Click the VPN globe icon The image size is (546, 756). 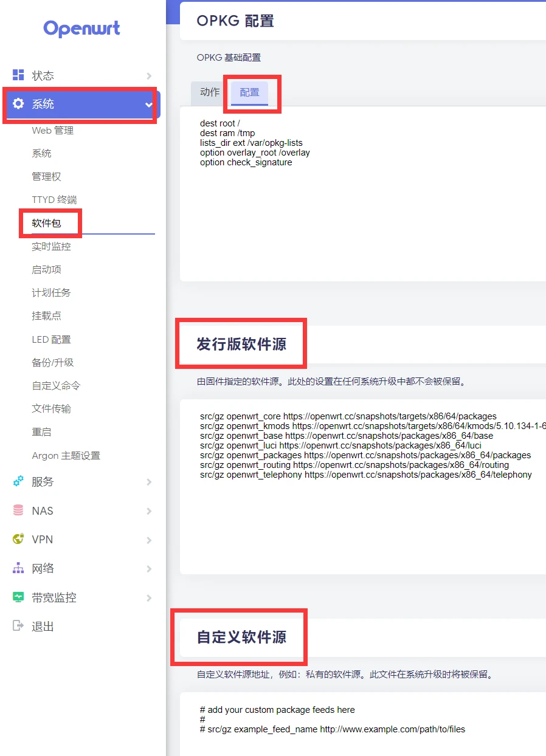18,539
